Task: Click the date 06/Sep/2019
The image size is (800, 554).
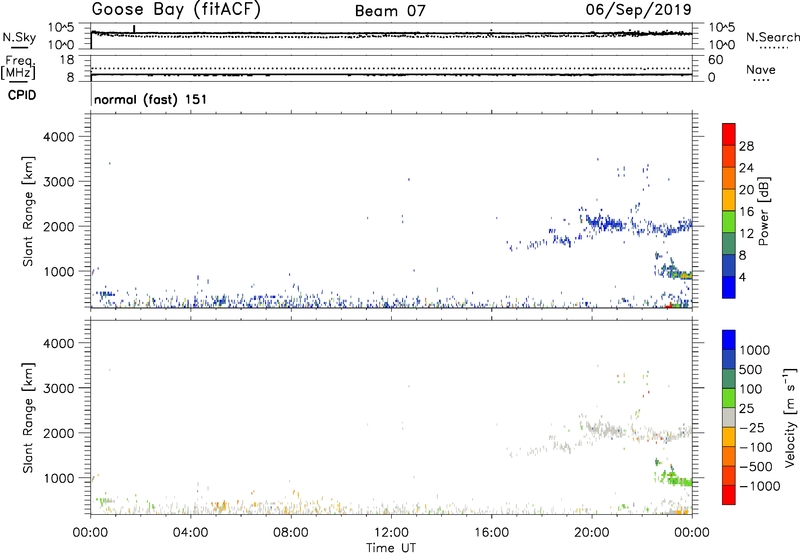Action: (638, 9)
